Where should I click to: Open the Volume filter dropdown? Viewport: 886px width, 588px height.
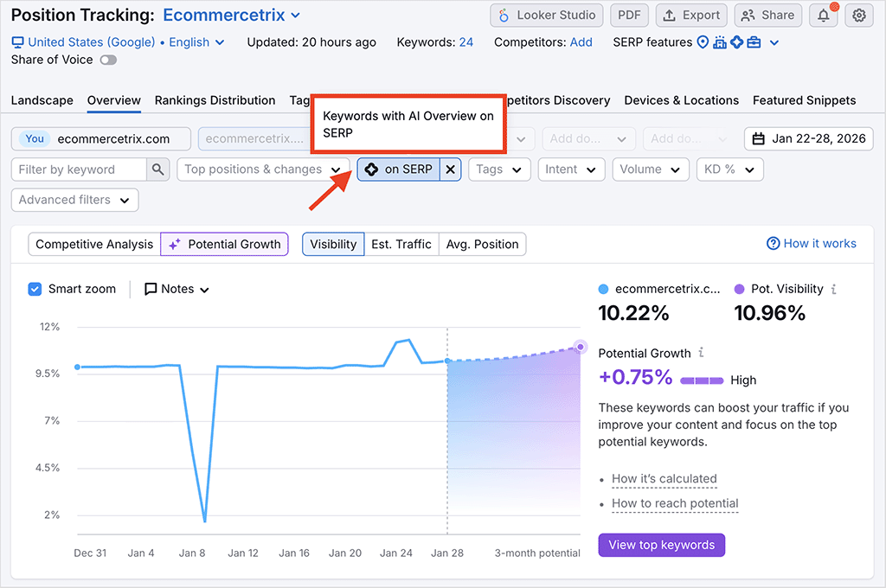[651, 169]
